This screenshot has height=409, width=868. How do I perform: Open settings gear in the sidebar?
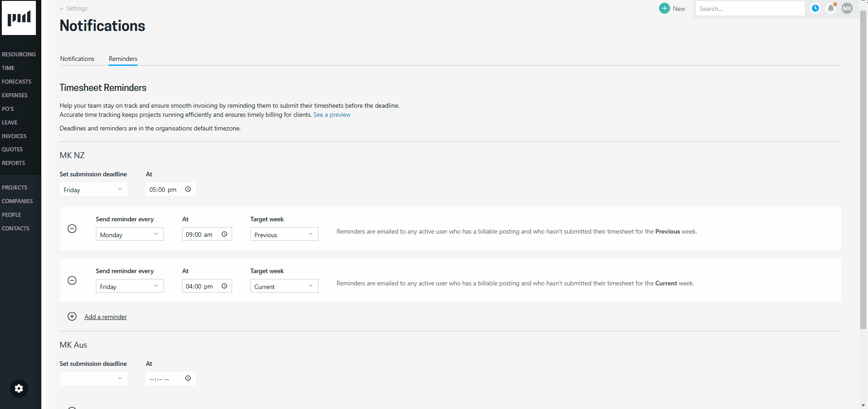coord(19,389)
